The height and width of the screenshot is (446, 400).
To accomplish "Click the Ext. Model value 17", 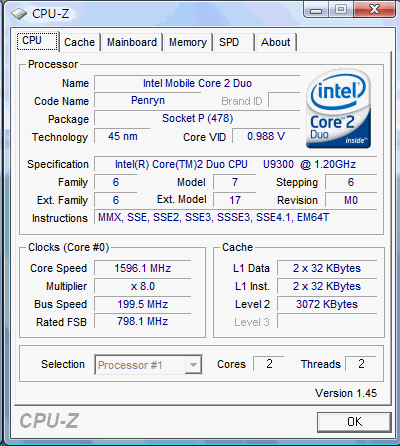I will (235, 200).
